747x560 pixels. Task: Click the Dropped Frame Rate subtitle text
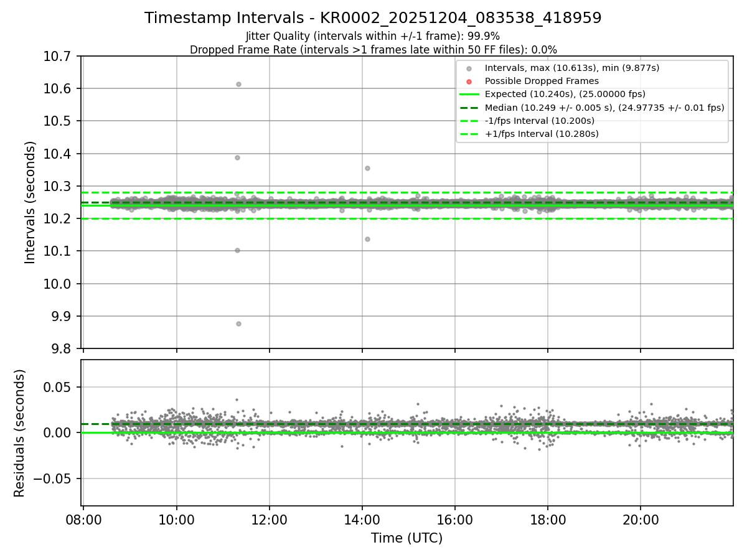point(373,50)
